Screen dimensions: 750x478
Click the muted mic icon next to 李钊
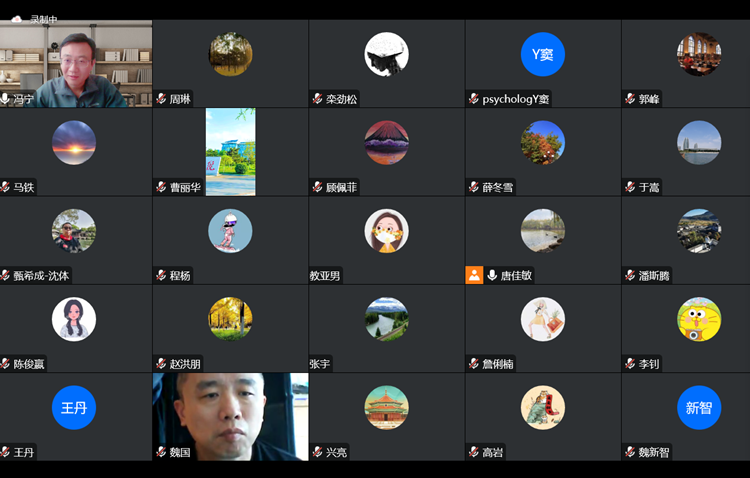[630, 364]
